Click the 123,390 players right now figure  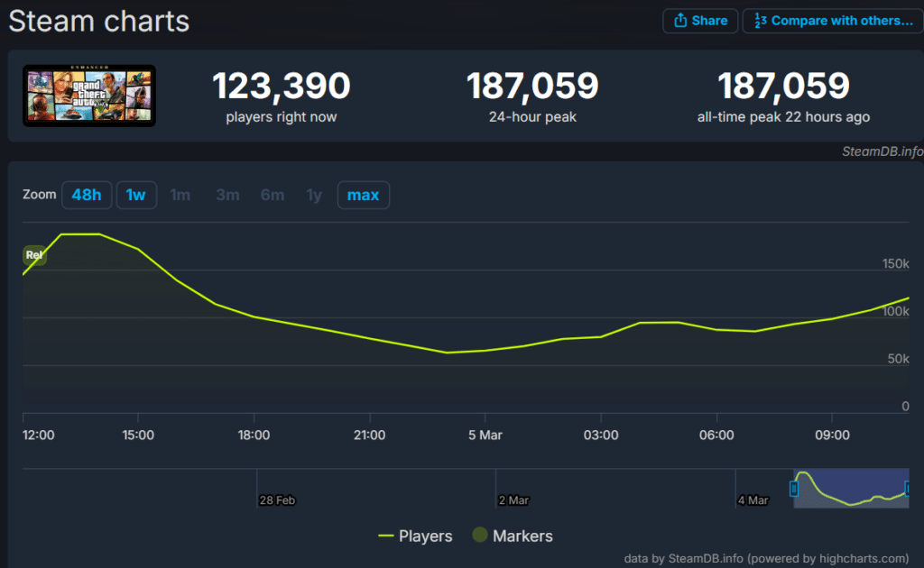click(x=282, y=86)
